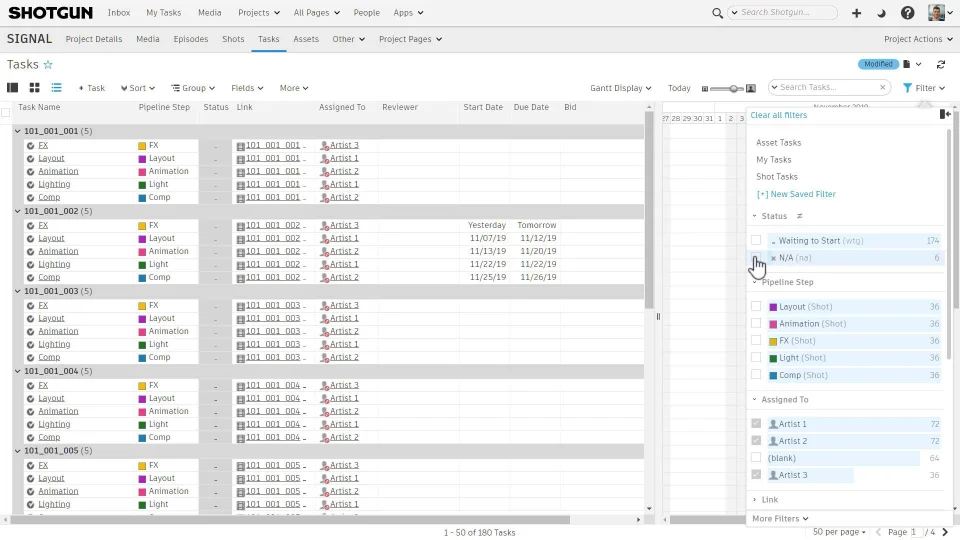Check the (blank) assigned filter
The width and height of the screenshot is (960, 540).
pos(756,458)
